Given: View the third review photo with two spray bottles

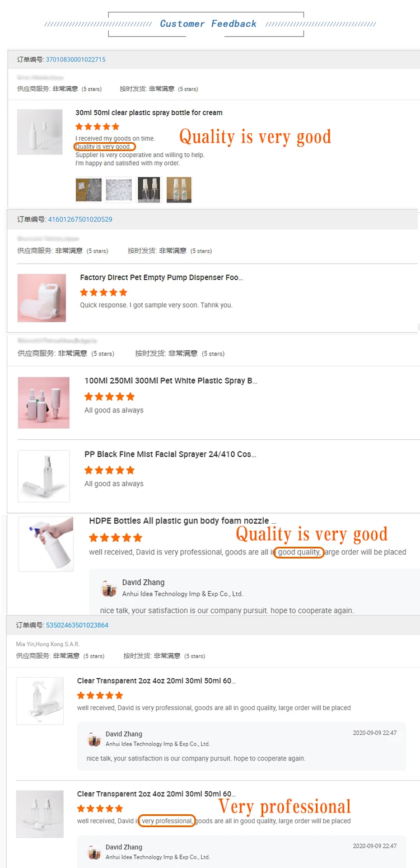Looking at the screenshot, I should 149,190.
